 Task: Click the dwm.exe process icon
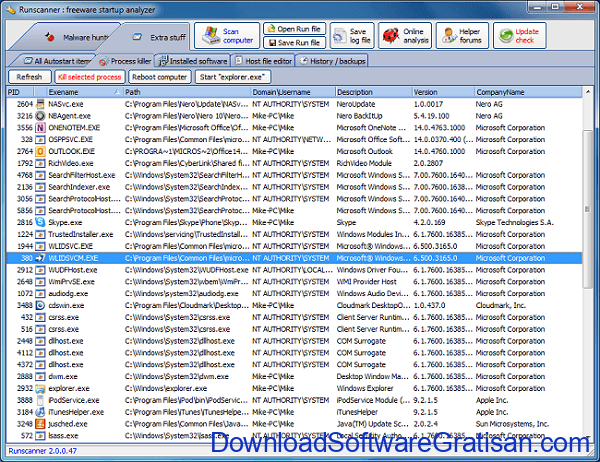(40, 377)
